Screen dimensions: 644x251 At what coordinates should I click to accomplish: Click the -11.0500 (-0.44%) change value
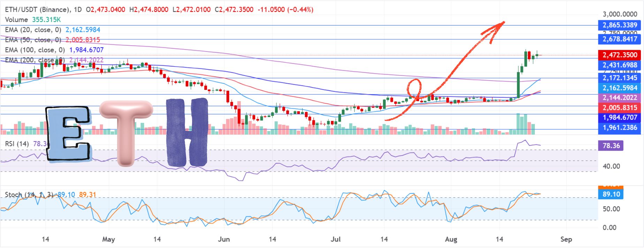pos(286,9)
